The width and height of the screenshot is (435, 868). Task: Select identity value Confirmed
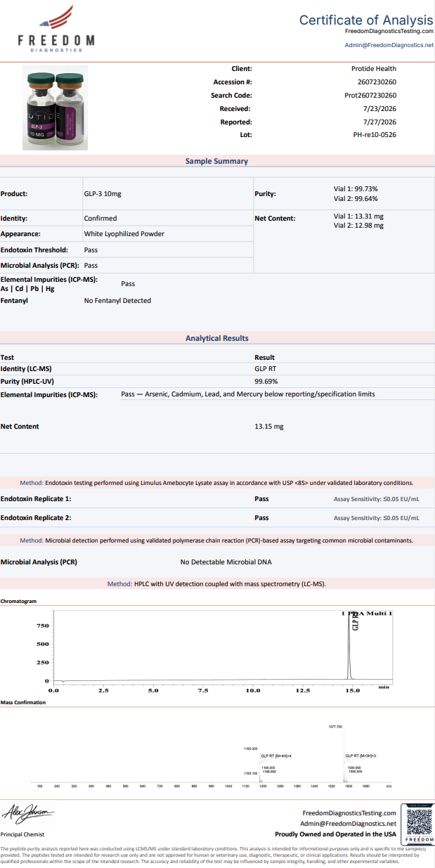[x=100, y=219]
